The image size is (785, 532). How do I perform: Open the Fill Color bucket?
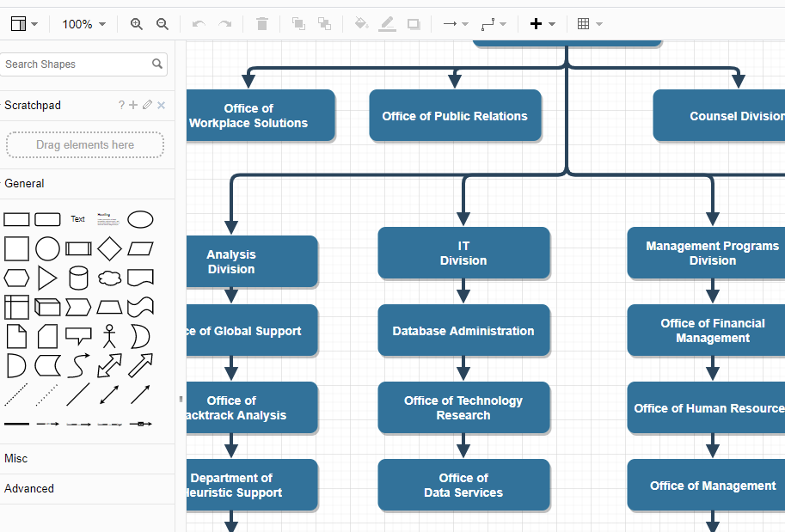361,24
